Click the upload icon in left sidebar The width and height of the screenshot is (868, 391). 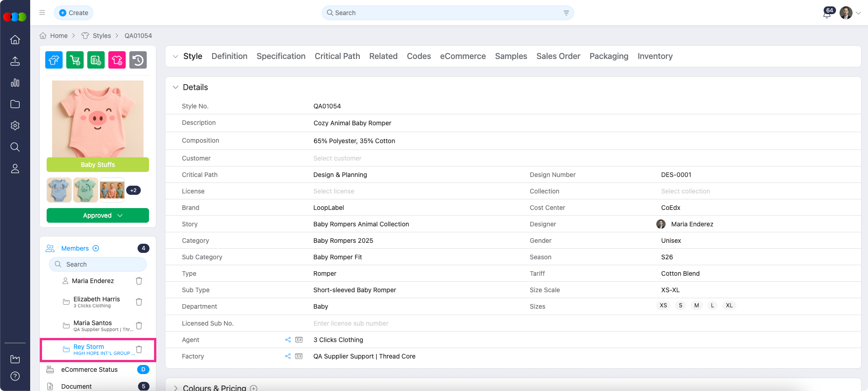pyautogui.click(x=15, y=61)
